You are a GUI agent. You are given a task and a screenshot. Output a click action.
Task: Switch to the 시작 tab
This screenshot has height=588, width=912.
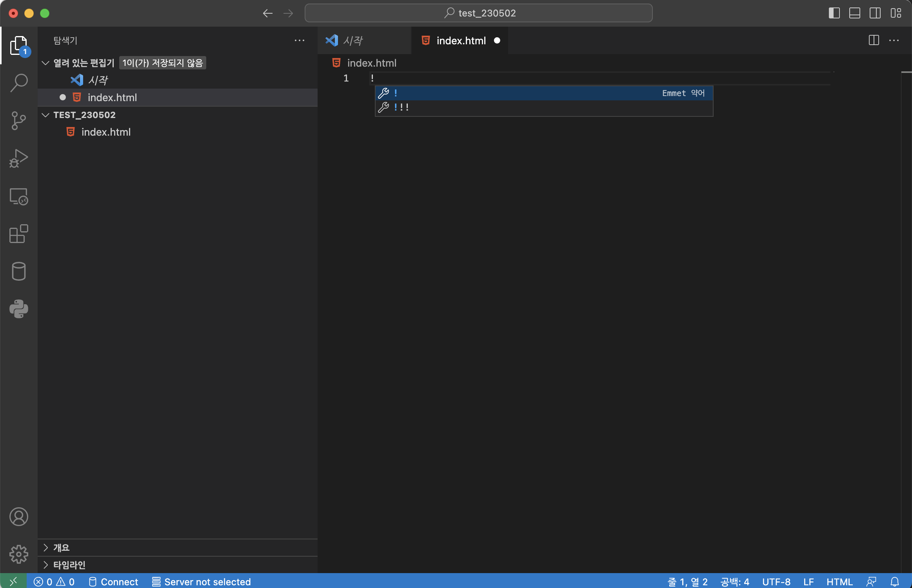[x=353, y=40]
